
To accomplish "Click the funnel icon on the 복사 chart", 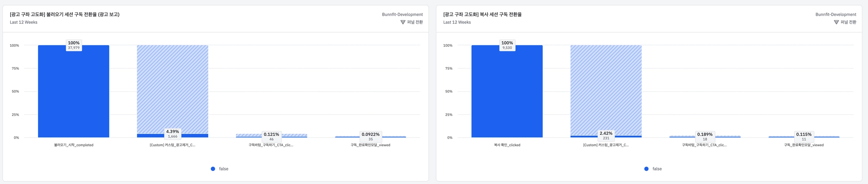I will click(836, 22).
